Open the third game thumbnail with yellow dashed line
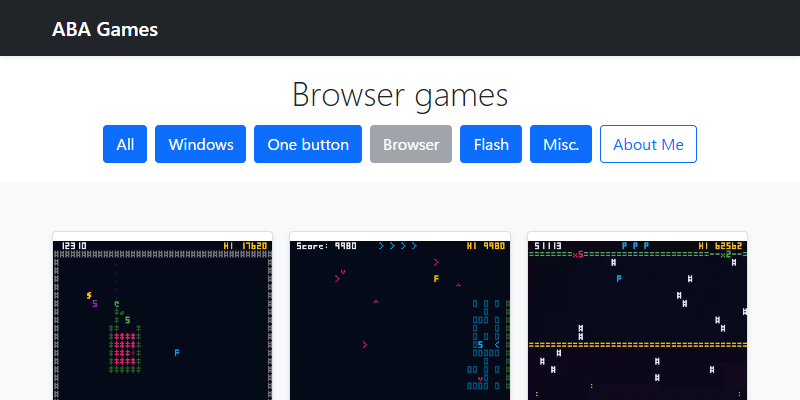This screenshot has height=400, width=800. 637,318
